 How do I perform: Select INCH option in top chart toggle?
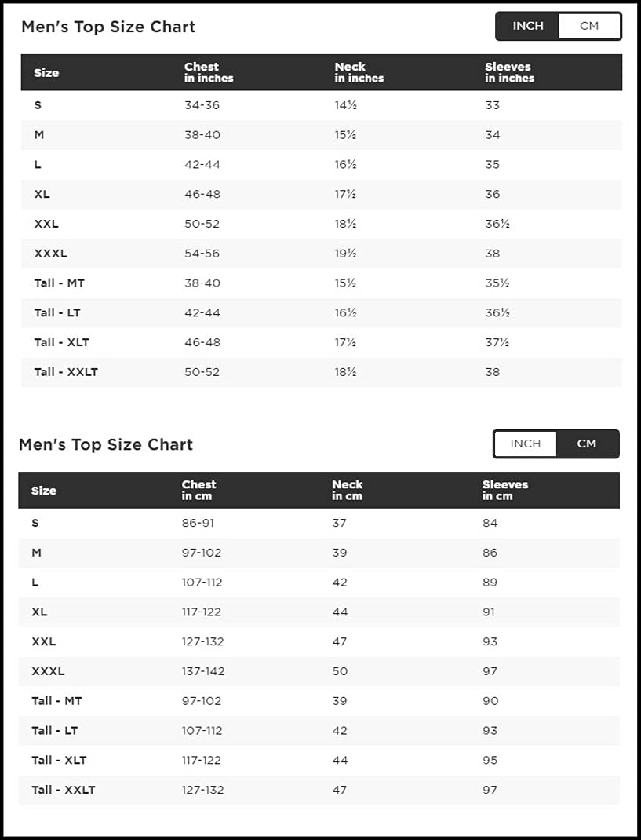[527, 26]
